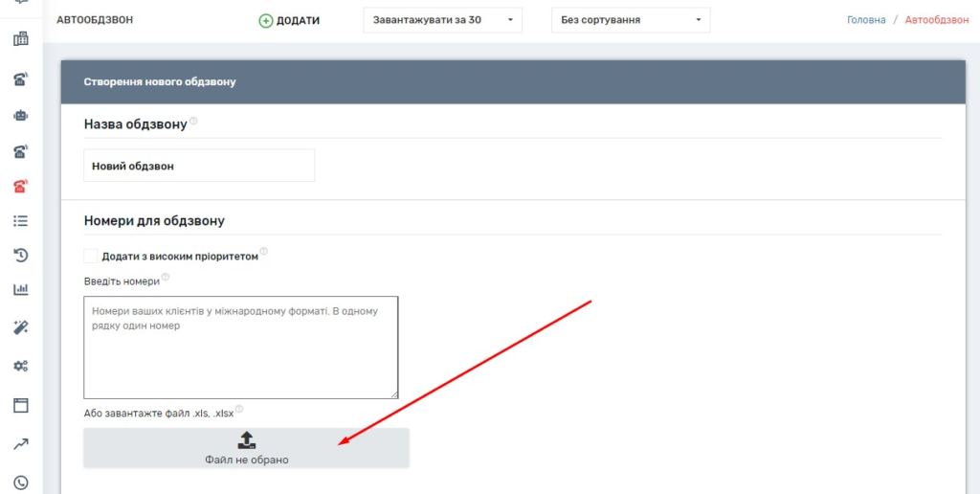Click the 'Автообдзвон' breadcrumb item

click(937, 20)
